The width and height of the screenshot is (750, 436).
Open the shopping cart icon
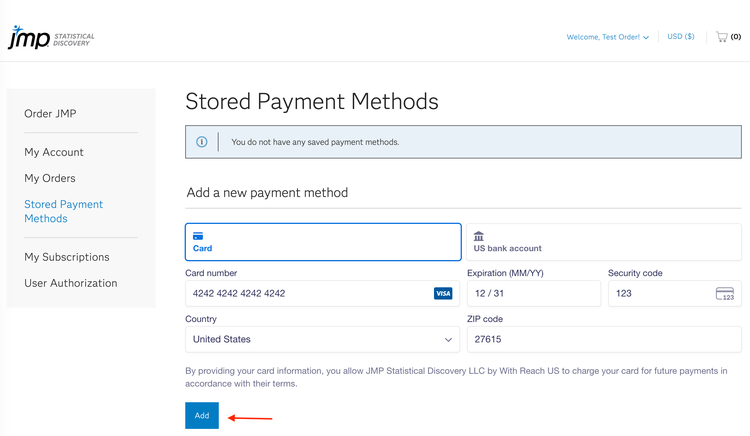click(721, 37)
